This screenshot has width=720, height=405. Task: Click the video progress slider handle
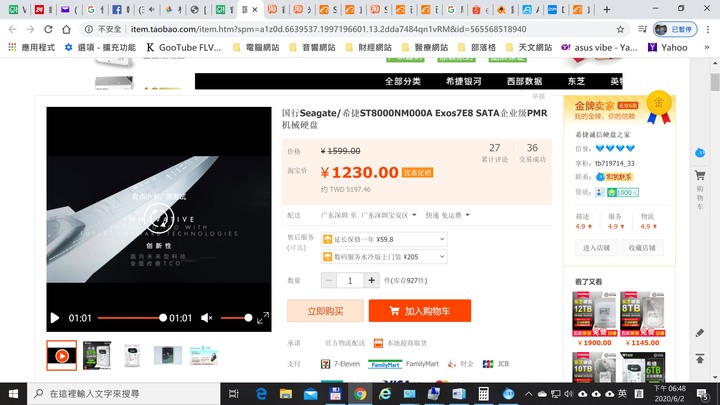(x=163, y=318)
